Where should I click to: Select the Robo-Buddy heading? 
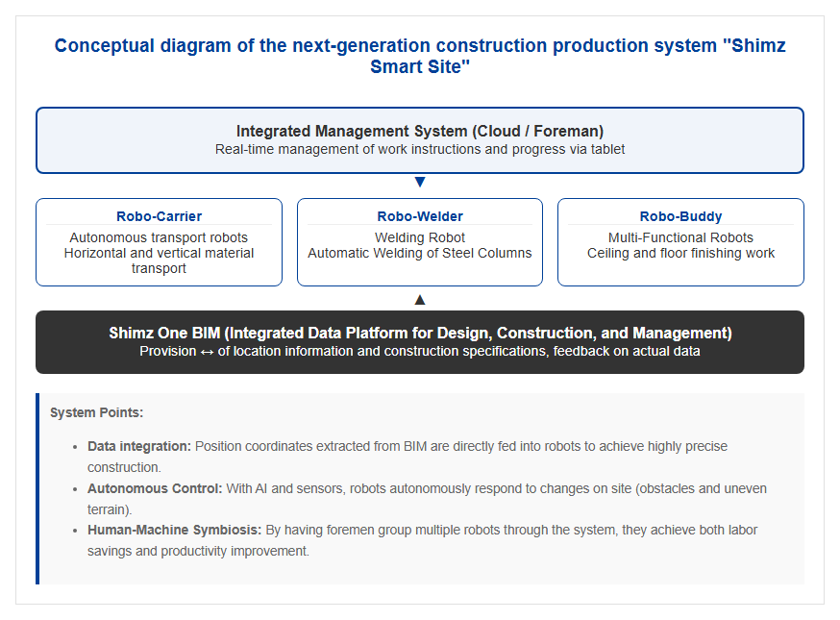pos(680,216)
